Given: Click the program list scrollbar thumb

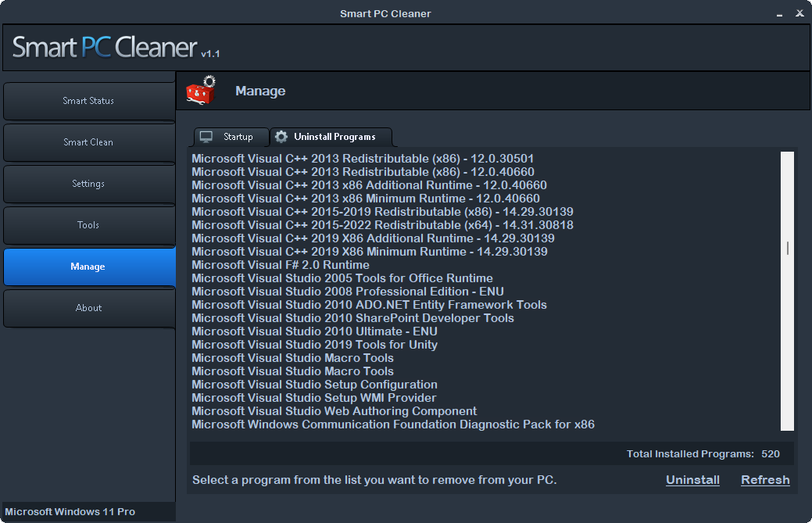Looking at the screenshot, I should click(788, 248).
